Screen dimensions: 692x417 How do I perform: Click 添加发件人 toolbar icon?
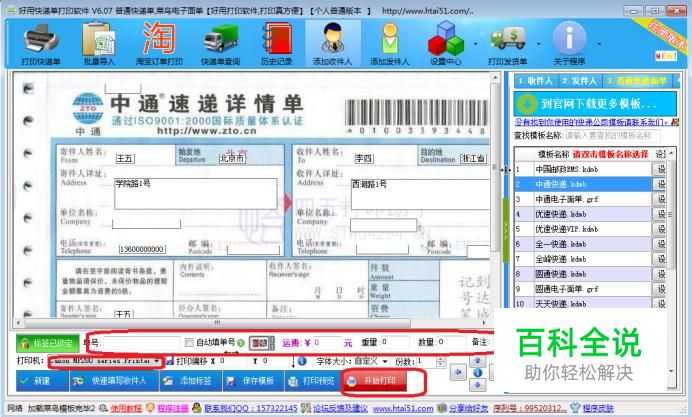(x=390, y=44)
